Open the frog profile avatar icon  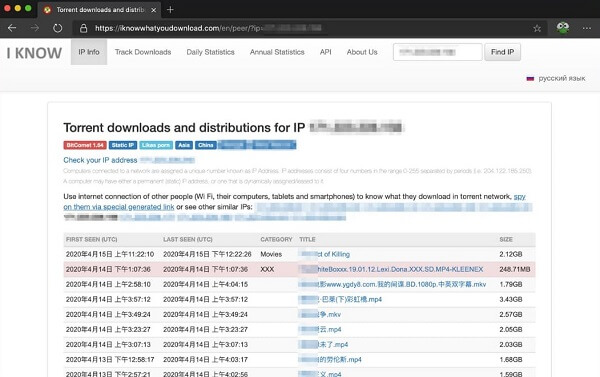[562, 28]
